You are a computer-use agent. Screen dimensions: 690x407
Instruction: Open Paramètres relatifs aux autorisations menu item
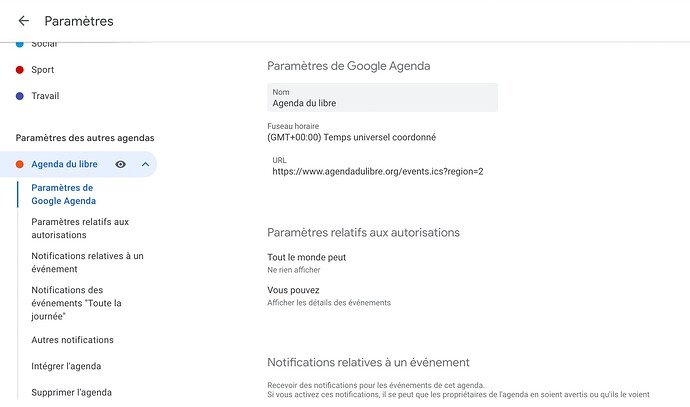point(80,228)
